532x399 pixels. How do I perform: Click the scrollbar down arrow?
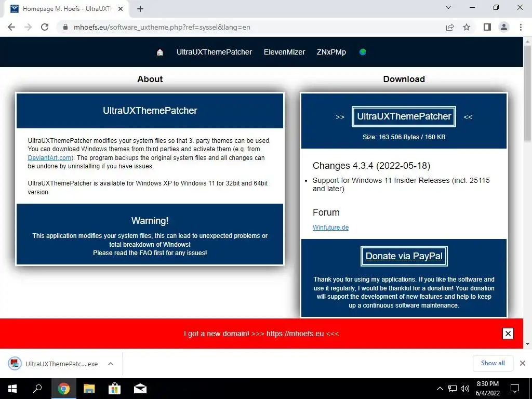click(x=527, y=344)
